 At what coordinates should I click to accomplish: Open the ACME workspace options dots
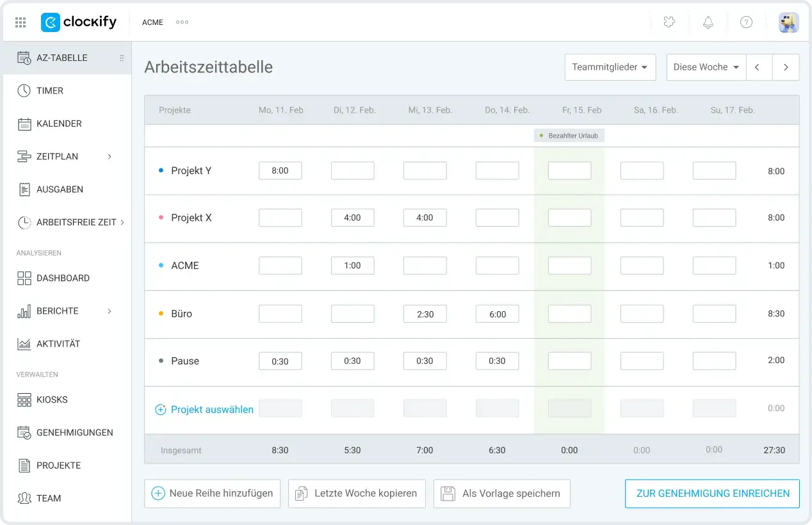pyautogui.click(x=182, y=22)
